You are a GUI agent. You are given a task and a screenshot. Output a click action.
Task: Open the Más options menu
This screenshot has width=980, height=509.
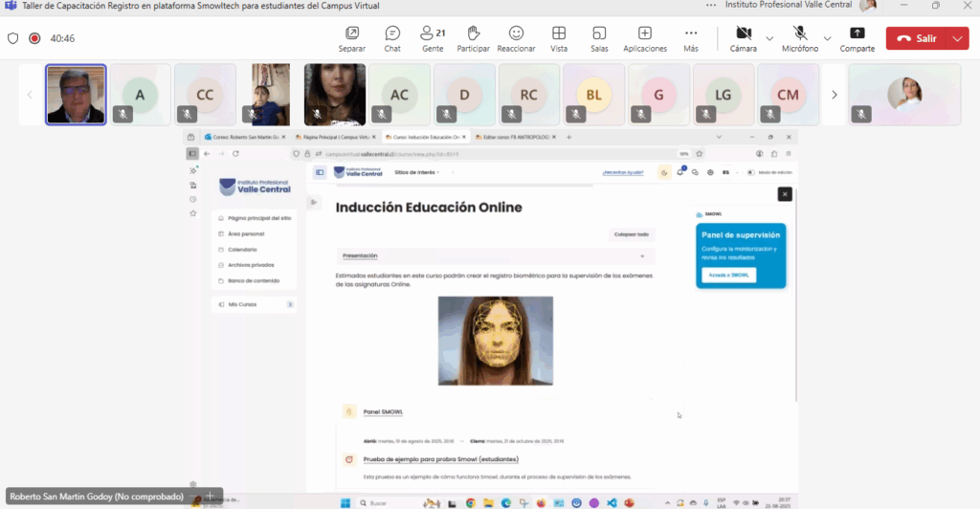pos(691,38)
